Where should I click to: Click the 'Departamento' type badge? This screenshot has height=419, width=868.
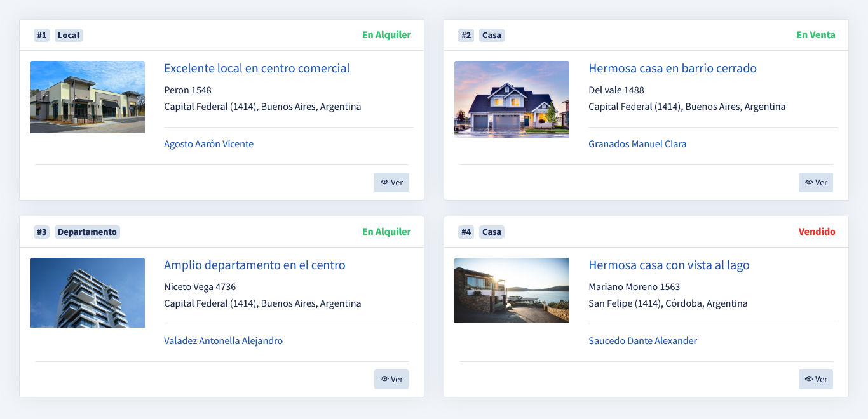(87, 232)
